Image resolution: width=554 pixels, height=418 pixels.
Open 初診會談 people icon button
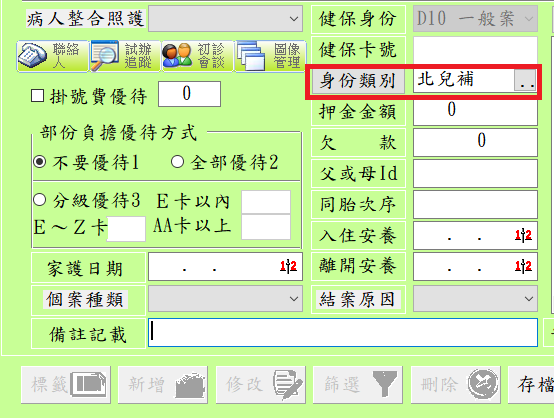[x=198, y=56]
